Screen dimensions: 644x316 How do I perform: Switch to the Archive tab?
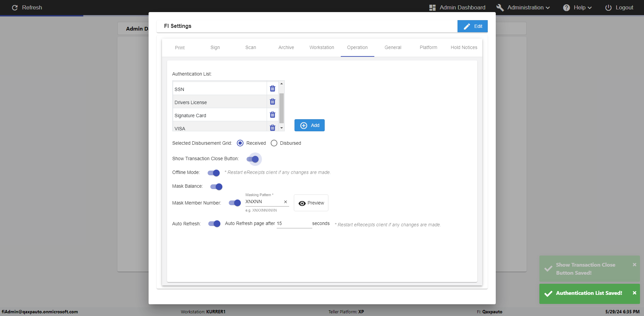click(286, 48)
